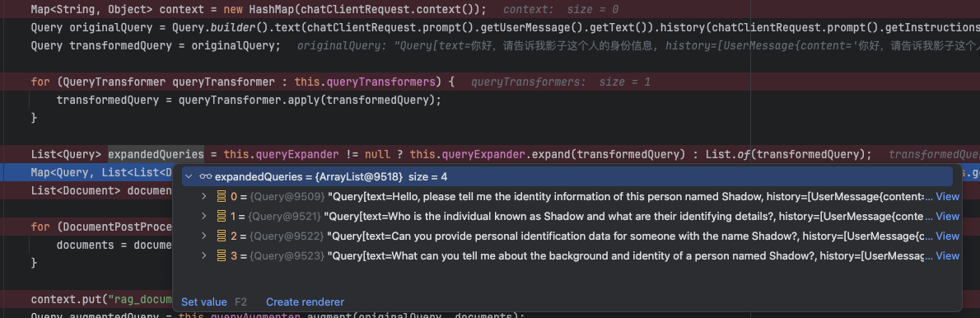Click the Set value link

tap(203, 302)
